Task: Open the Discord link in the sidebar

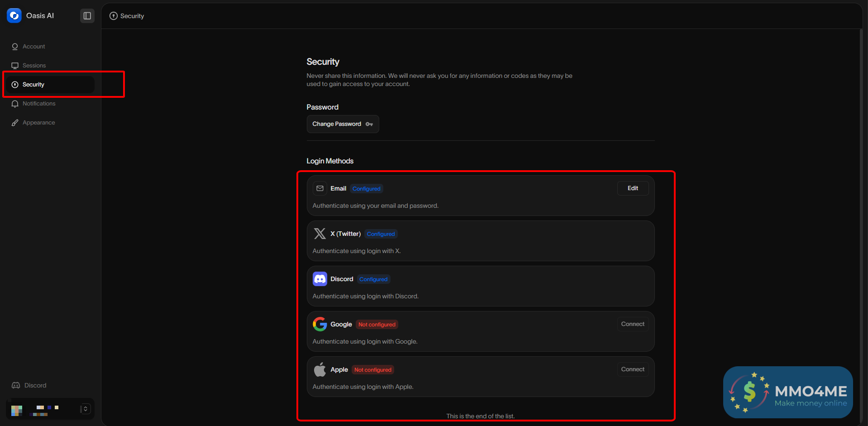Action: 35,385
